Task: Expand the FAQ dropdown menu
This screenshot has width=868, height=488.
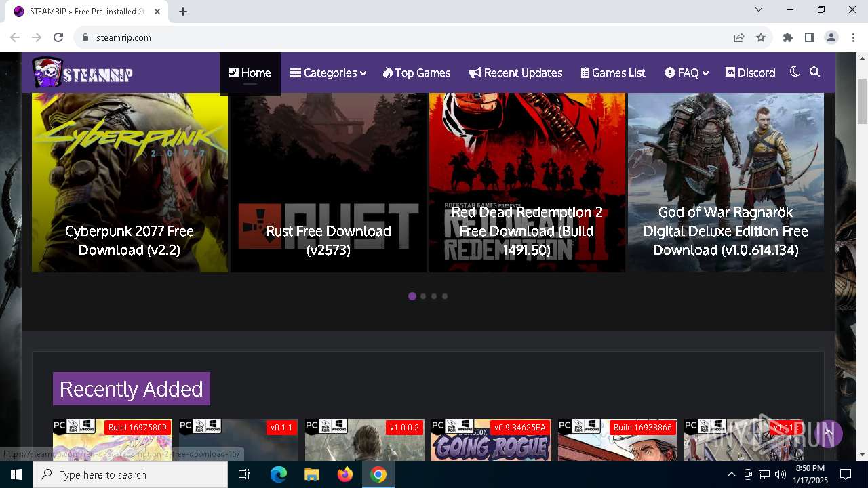Action: click(x=686, y=73)
